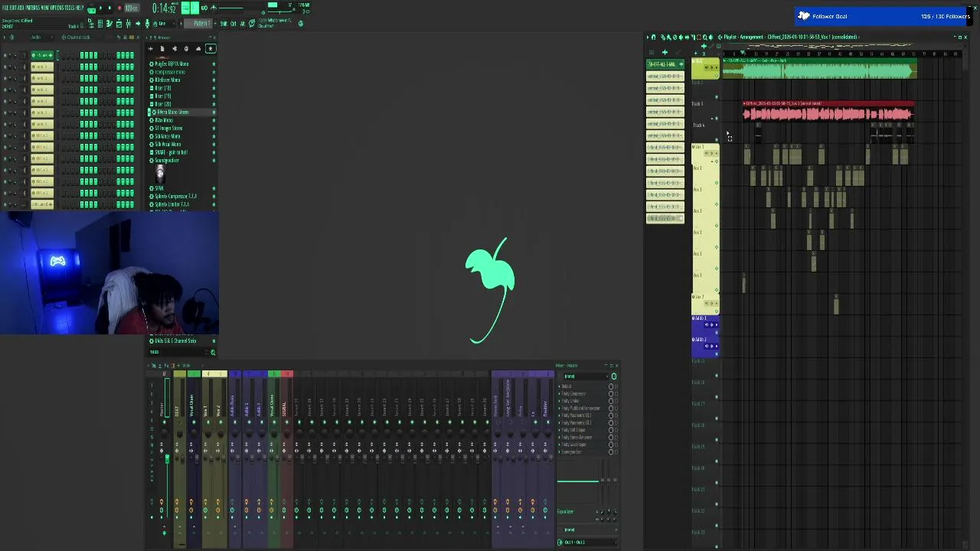980x551 pixels.
Task: Toggle the Fruity Soft Clipper slot enable switch
Action: tap(611, 430)
